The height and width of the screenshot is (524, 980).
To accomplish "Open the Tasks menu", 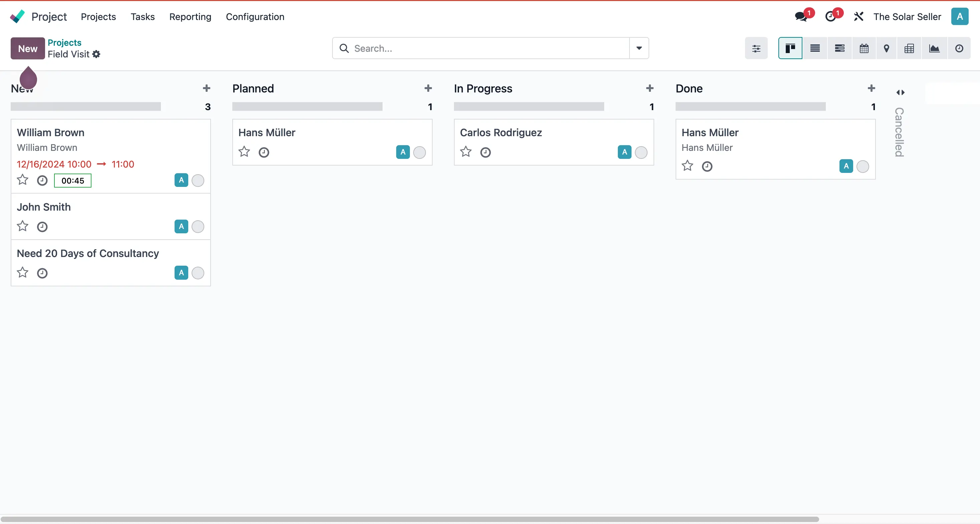I will (x=143, y=16).
